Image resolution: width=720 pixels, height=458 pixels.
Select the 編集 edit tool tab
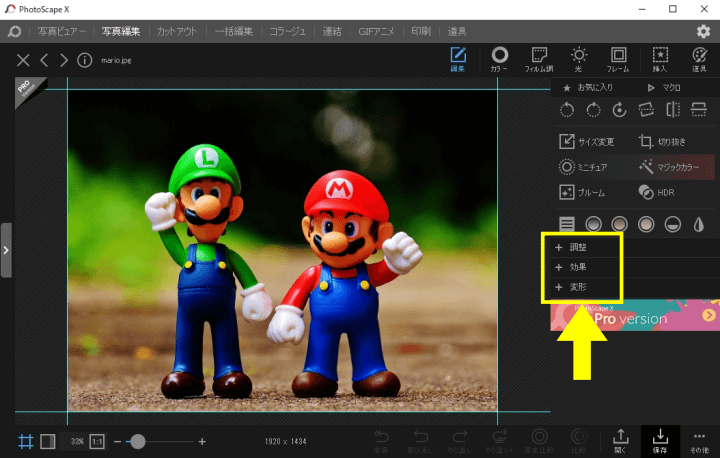coord(458,60)
